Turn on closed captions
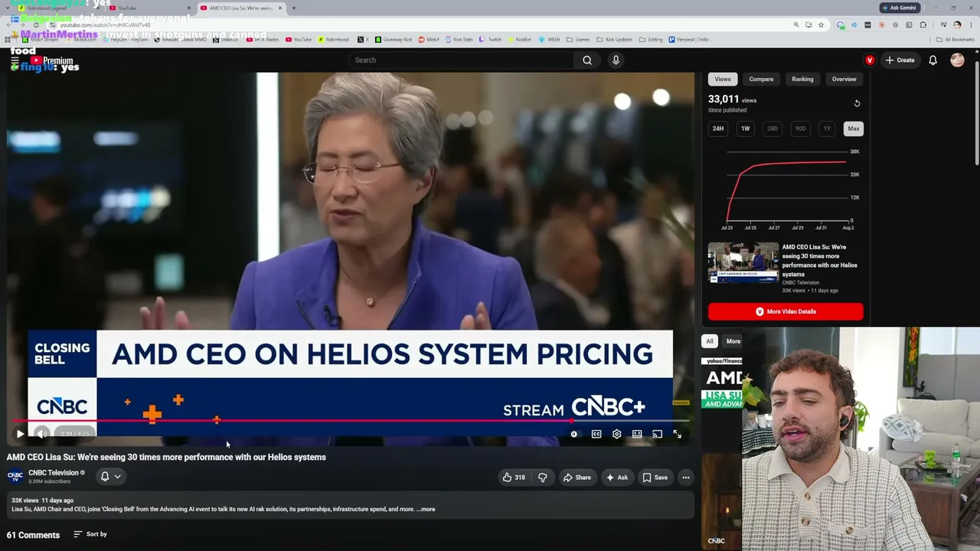This screenshot has width=980, height=551. (596, 434)
